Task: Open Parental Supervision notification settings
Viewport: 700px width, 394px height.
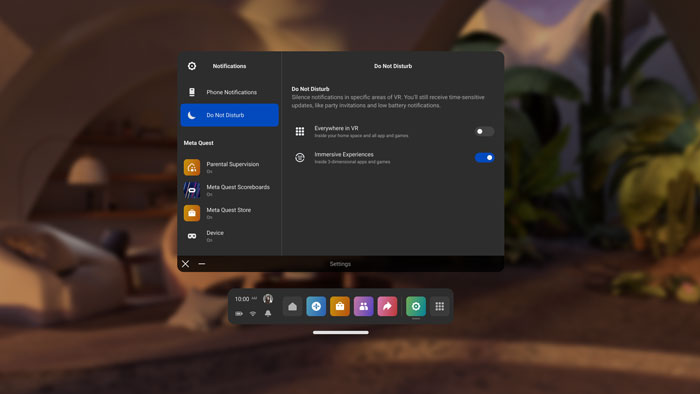Action: click(229, 167)
